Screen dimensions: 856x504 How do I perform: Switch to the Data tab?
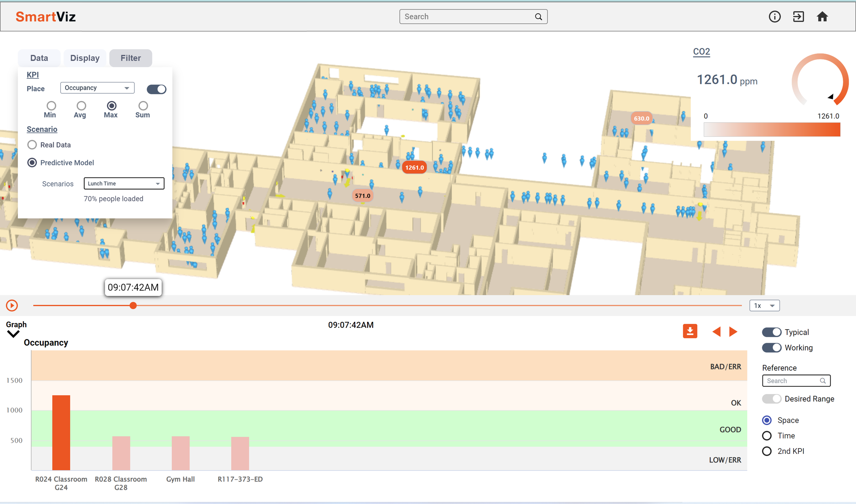pyautogui.click(x=39, y=58)
